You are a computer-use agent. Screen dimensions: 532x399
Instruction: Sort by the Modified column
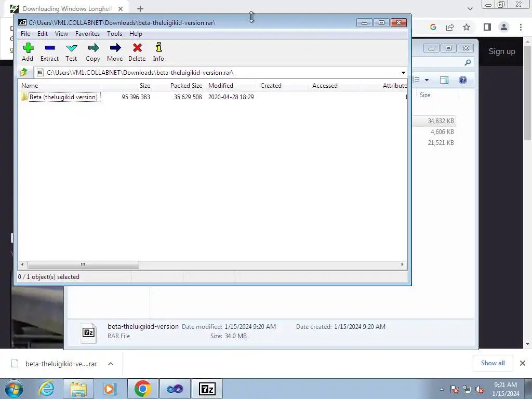(x=231, y=86)
